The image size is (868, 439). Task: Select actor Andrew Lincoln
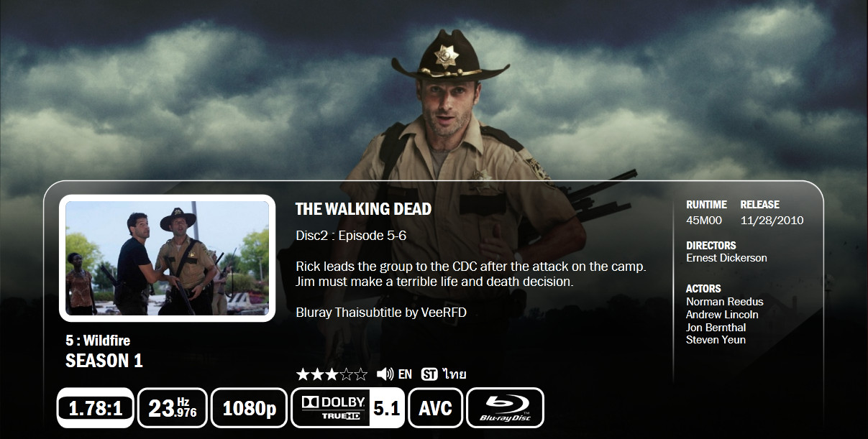pos(722,315)
